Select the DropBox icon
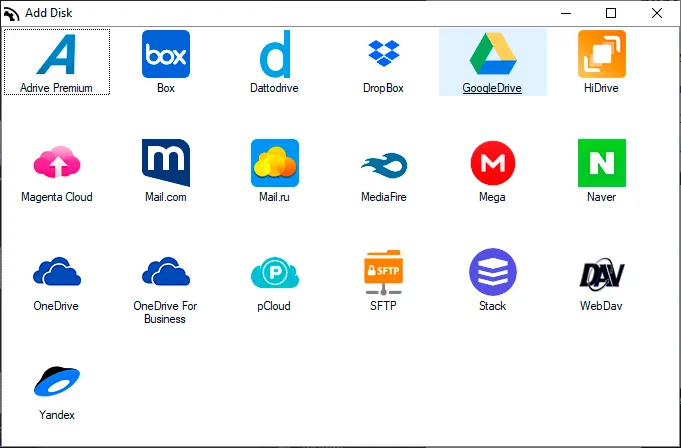This screenshot has height=448, width=681. pyautogui.click(x=383, y=53)
